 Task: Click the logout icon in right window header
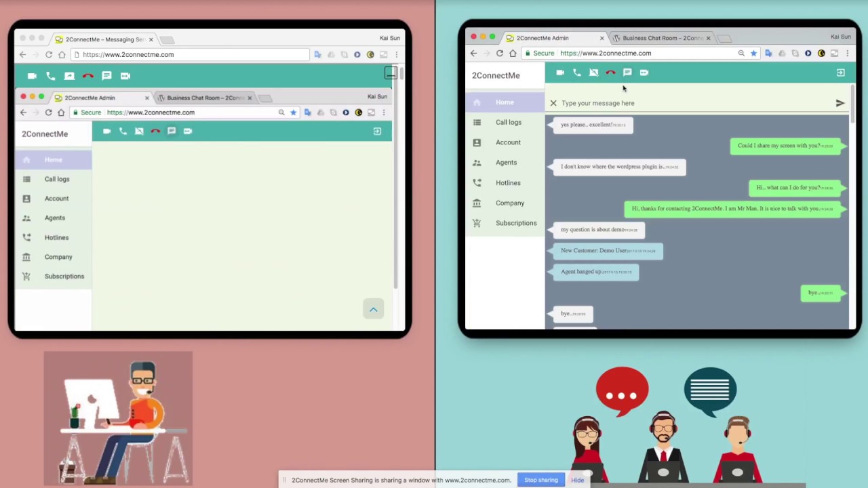[841, 73]
